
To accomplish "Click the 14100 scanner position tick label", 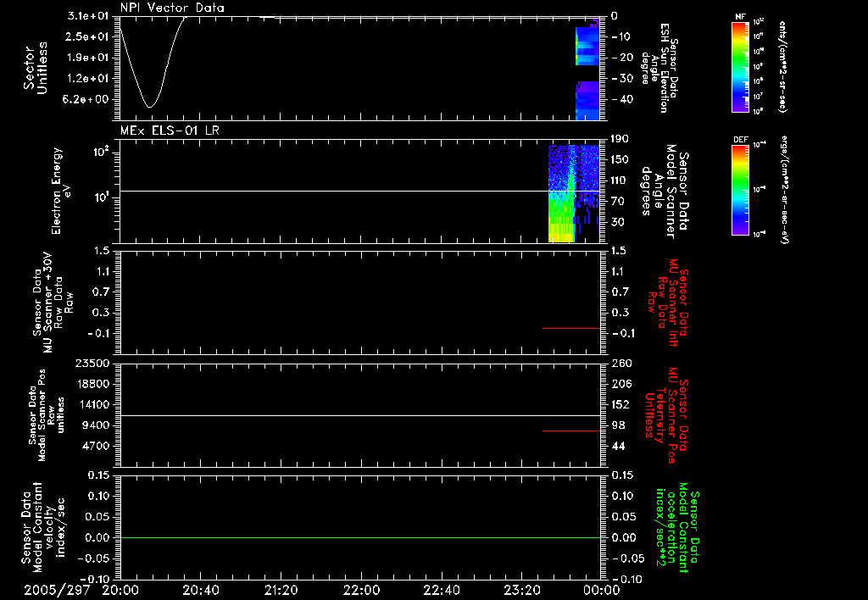I will tap(92, 405).
